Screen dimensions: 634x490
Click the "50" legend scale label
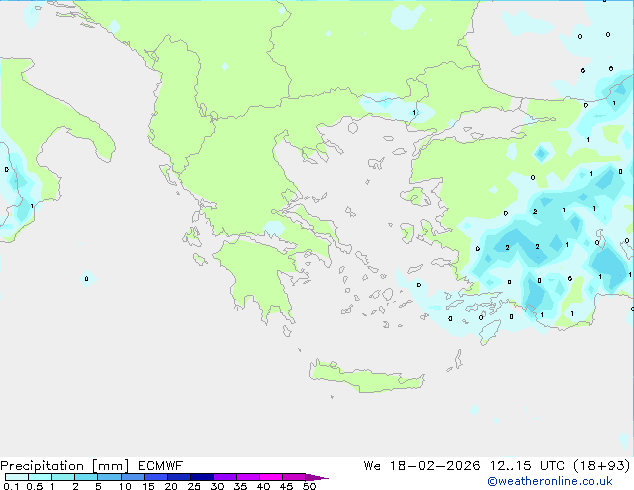point(309,486)
